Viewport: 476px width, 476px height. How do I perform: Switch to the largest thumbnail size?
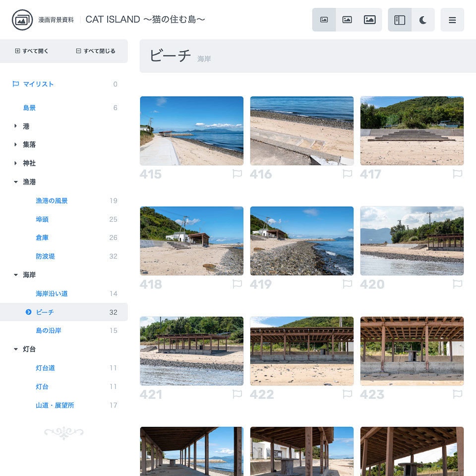click(370, 20)
